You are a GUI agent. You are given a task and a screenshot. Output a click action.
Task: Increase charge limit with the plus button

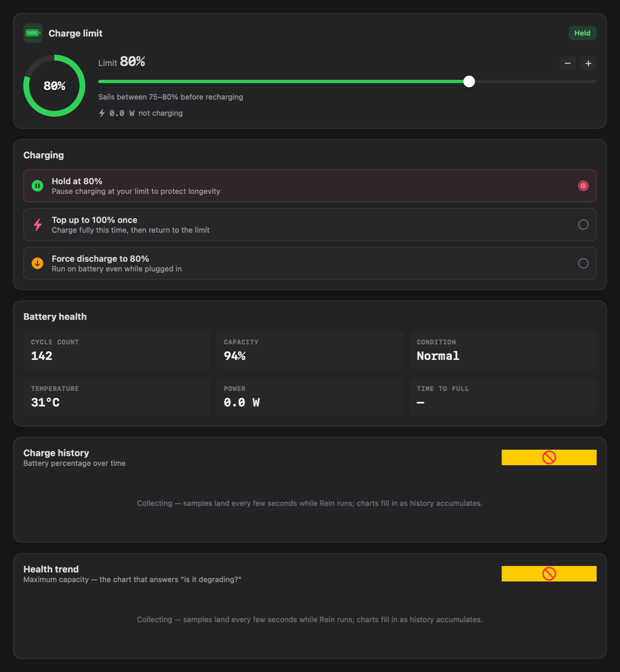pos(588,63)
